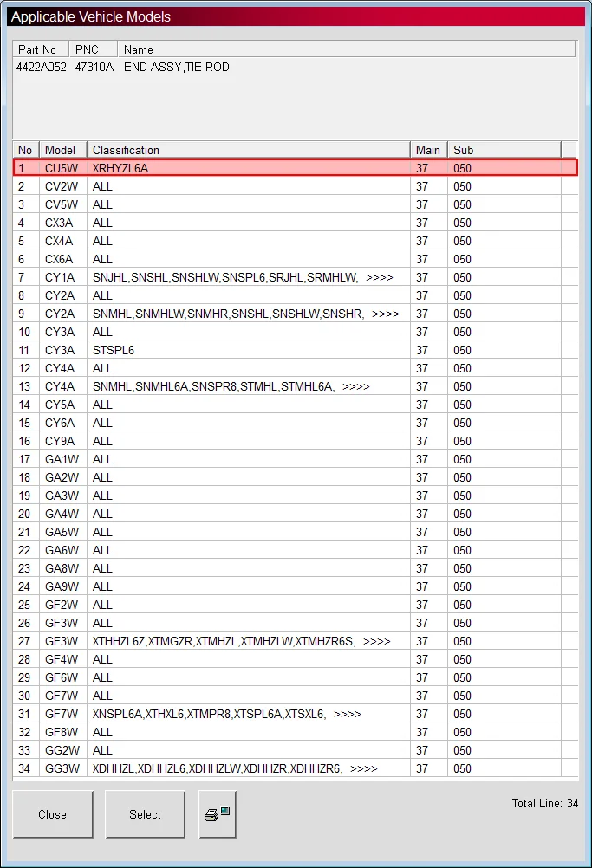
Task: Sort by the Classification column header
Action: click(249, 150)
